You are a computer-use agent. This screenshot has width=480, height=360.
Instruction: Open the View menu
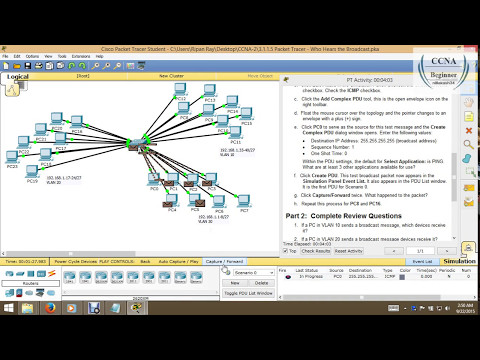coord(48,56)
